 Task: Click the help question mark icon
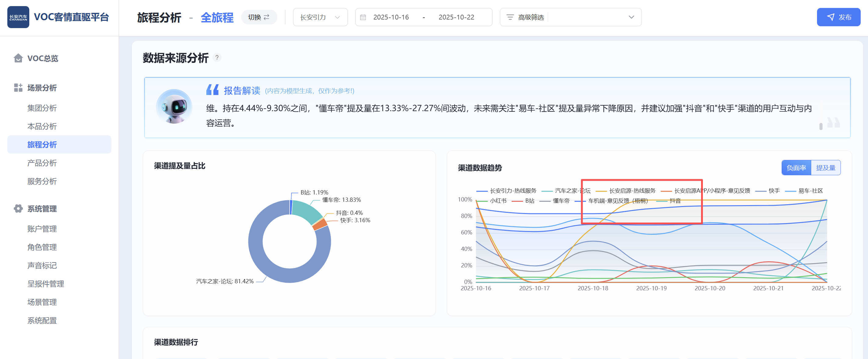(x=217, y=58)
